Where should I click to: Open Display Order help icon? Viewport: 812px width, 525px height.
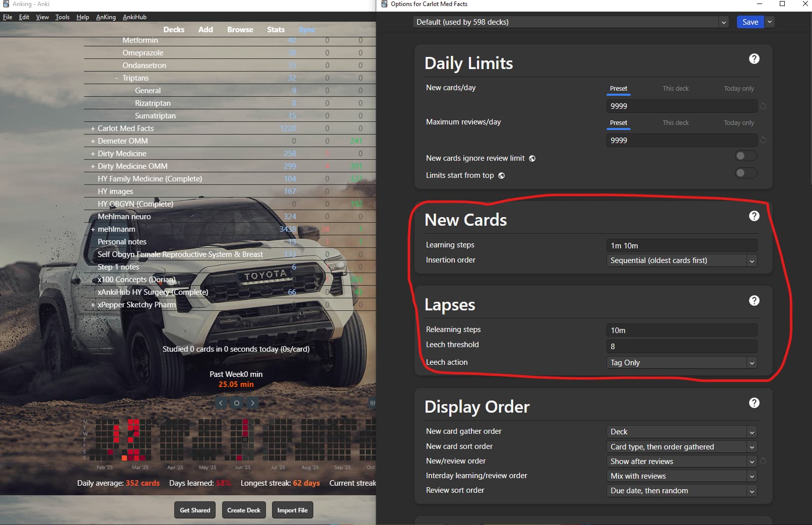point(754,403)
